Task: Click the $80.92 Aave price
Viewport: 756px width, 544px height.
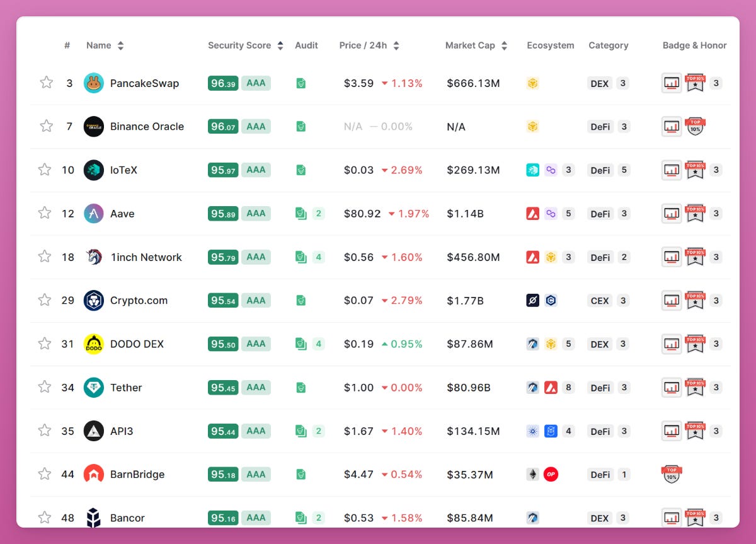Action: 362,214
